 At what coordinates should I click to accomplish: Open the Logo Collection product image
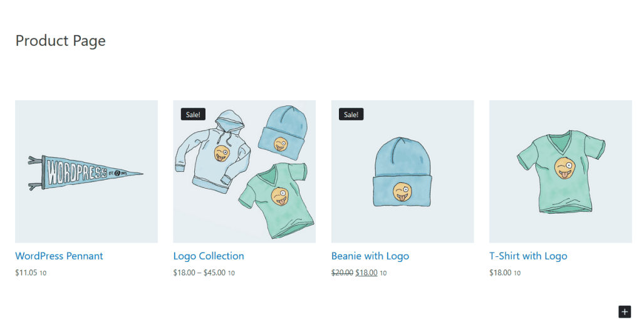244,172
